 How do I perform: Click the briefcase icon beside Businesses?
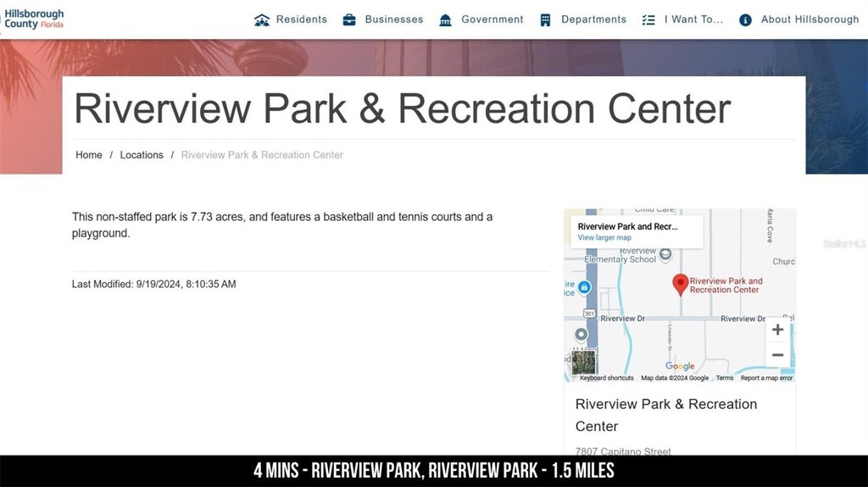(x=349, y=19)
